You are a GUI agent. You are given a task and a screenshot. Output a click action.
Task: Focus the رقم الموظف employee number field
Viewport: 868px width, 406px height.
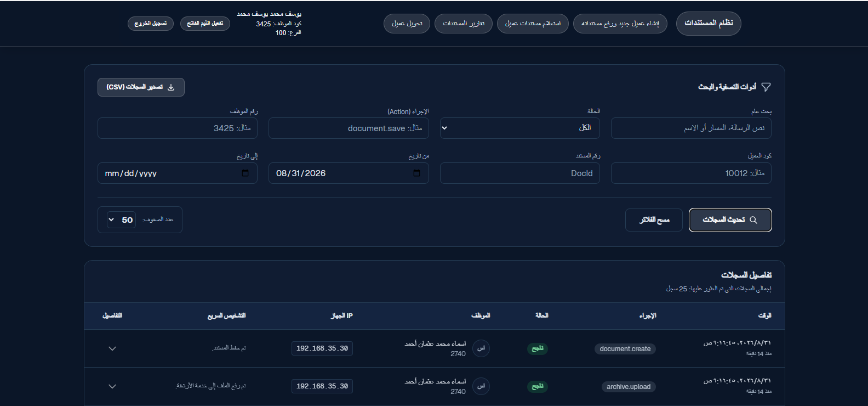178,128
